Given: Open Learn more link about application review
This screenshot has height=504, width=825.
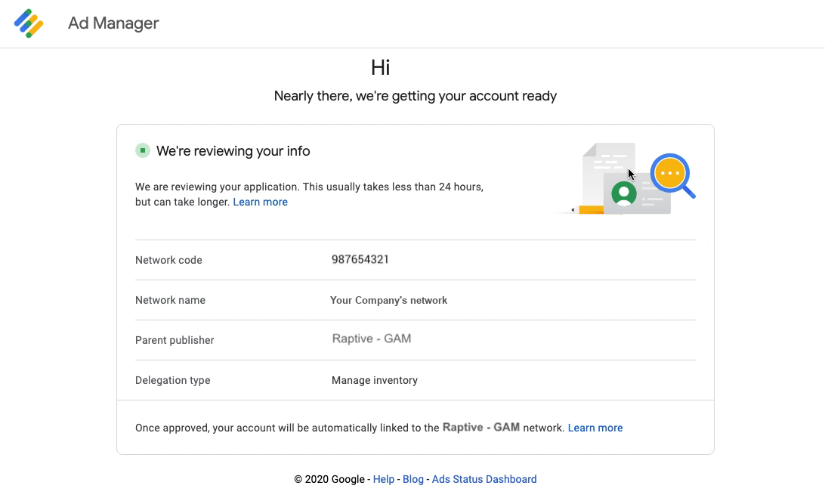Looking at the screenshot, I should pyautogui.click(x=260, y=202).
